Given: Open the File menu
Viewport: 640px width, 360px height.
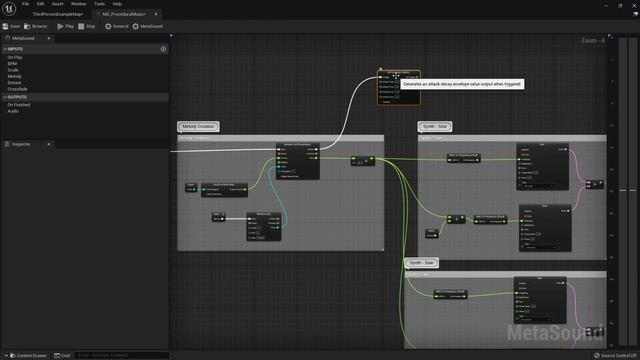Looking at the screenshot, I should point(25,4).
